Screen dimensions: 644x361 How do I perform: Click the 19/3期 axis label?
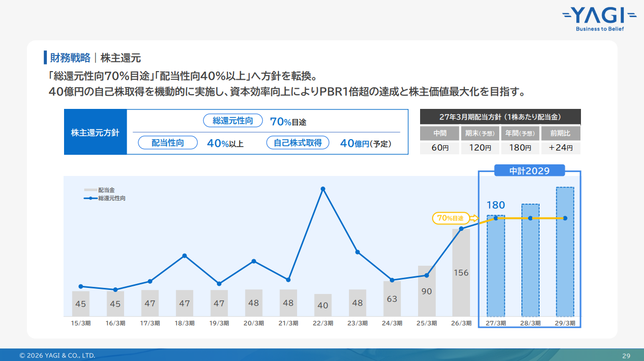point(219,324)
